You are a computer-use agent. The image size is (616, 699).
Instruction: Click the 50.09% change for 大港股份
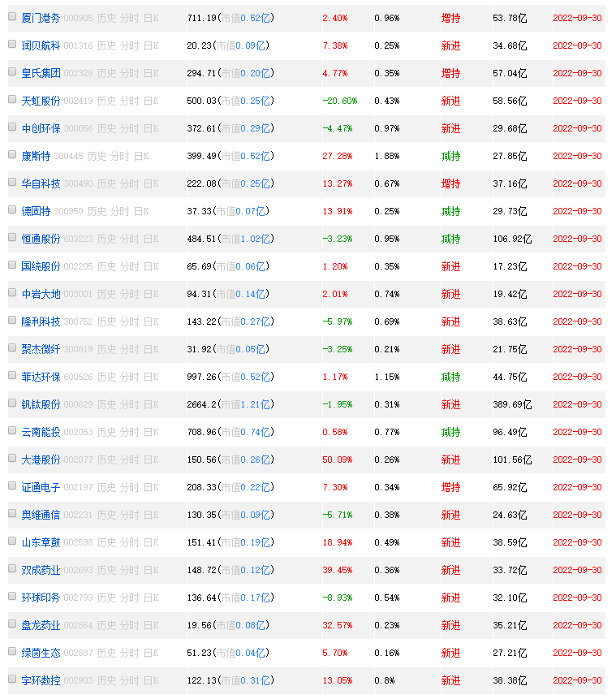[338, 460]
